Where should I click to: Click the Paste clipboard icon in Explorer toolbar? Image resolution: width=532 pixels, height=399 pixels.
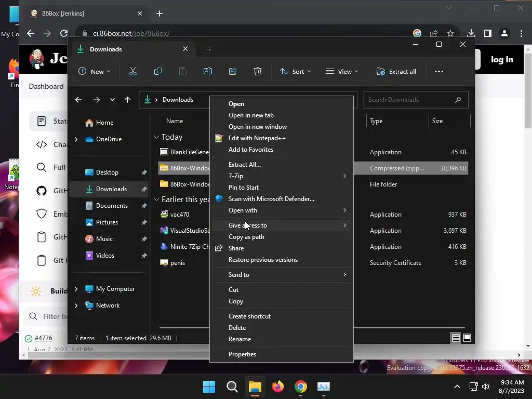click(x=183, y=72)
